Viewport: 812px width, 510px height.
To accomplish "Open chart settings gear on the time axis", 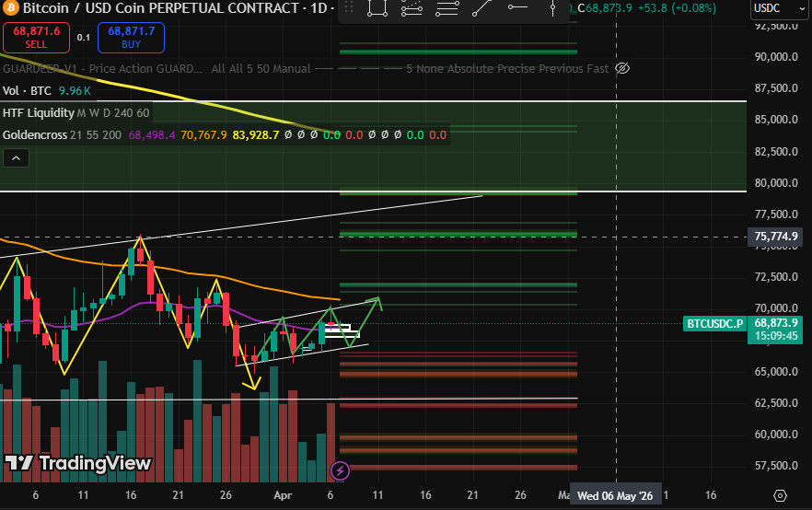I will click(780, 495).
